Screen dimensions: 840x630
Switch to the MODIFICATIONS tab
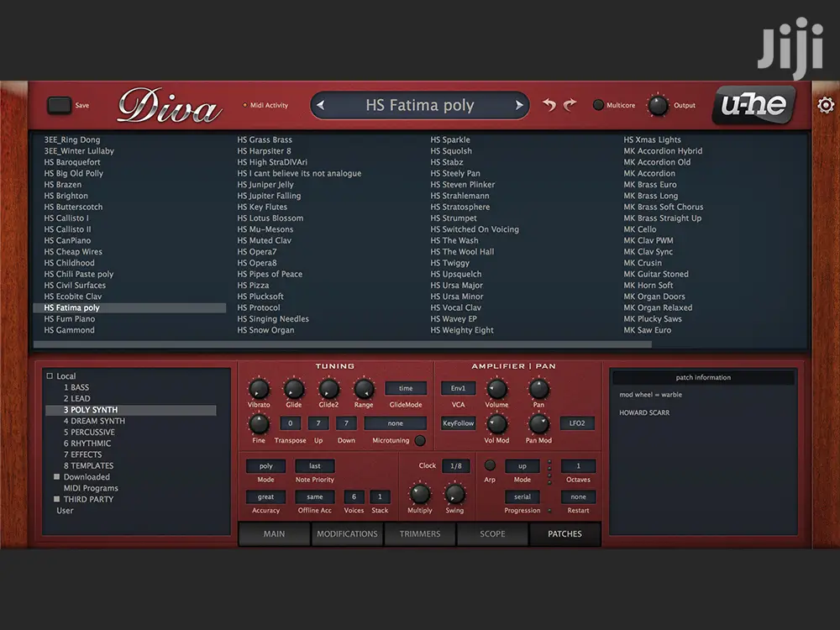347,533
